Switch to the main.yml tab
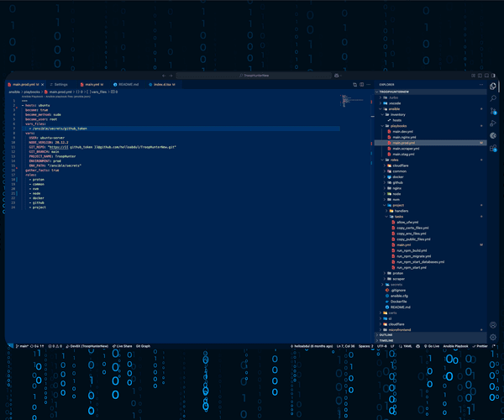504x420 pixels. coord(92,85)
